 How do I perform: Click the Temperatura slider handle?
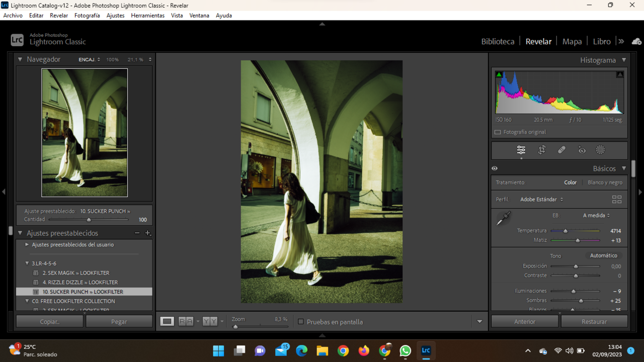coord(566,231)
